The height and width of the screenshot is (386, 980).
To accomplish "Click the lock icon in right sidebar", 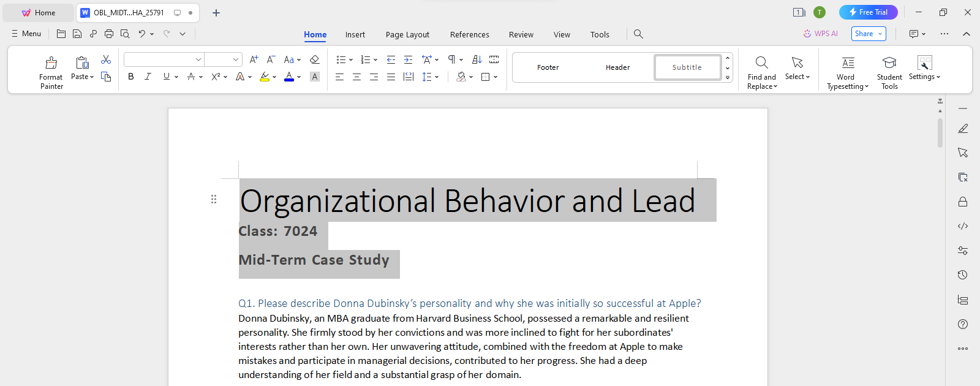I will (963, 202).
